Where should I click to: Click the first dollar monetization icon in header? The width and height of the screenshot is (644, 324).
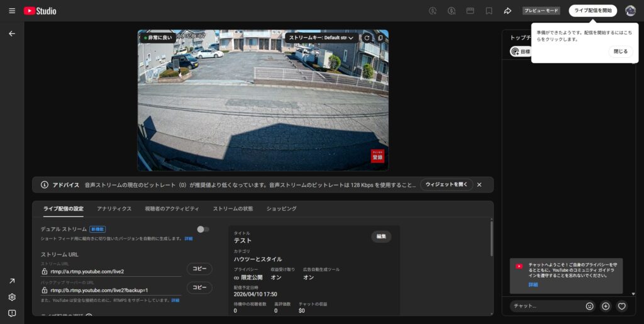point(433,11)
